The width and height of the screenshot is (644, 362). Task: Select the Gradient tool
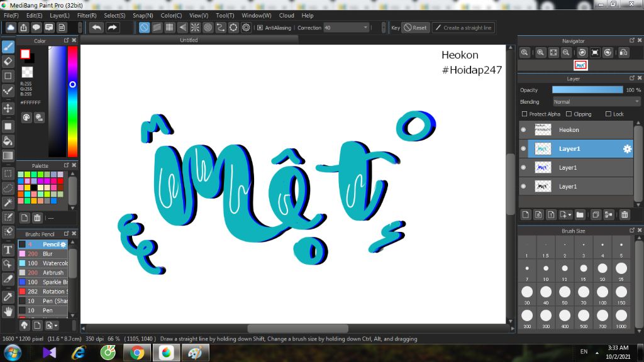tap(8, 156)
